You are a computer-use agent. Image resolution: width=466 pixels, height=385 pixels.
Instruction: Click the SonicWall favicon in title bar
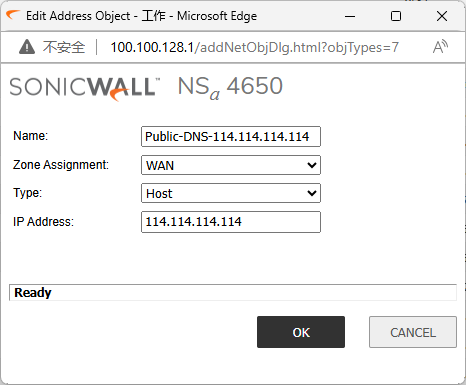click(x=13, y=15)
